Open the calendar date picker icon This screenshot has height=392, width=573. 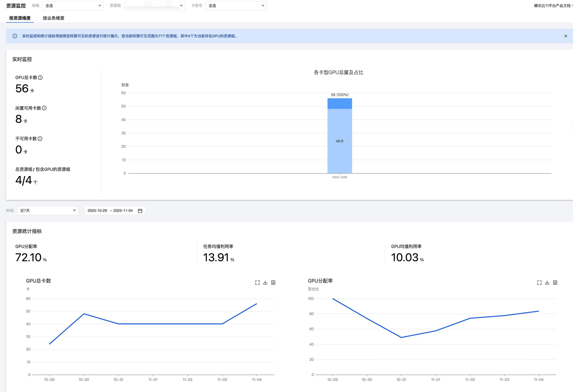pyautogui.click(x=140, y=211)
